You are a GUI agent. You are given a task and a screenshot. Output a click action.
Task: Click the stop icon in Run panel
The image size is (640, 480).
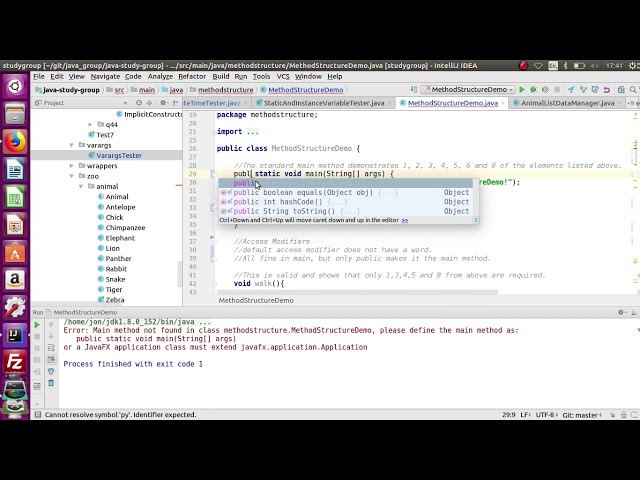click(37, 336)
